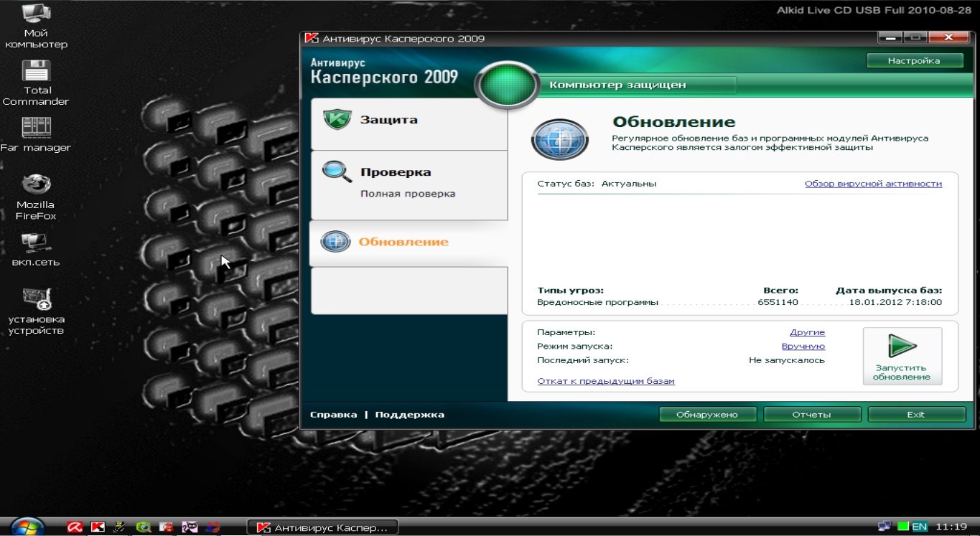Open the Отчеты reports button
Viewport: 980px width, 536px height.
pos(811,415)
